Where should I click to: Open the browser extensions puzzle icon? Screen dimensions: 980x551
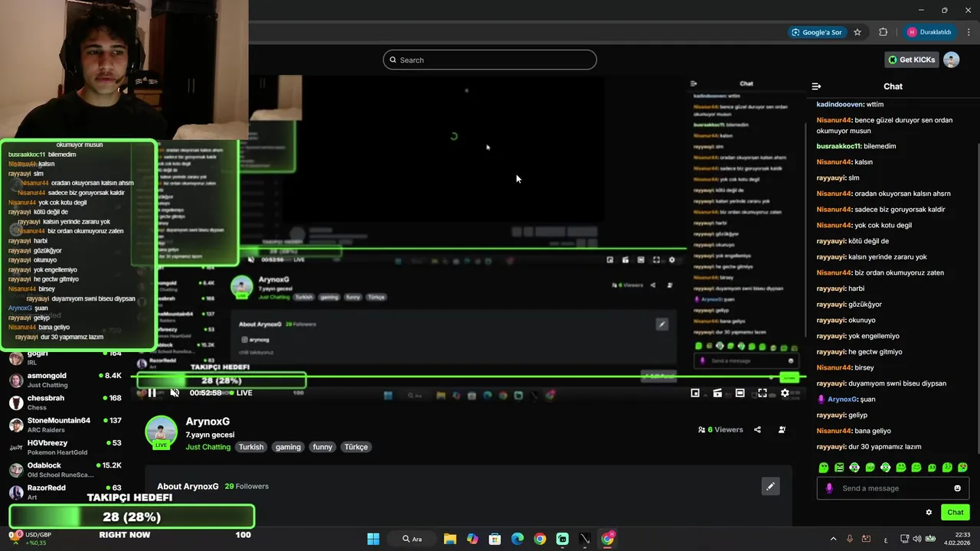point(884,32)
